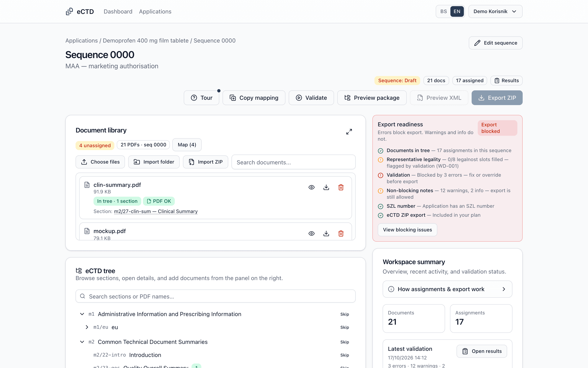
Task: Select m2/22-intro Introduction tree row
Action: (216, 355)
